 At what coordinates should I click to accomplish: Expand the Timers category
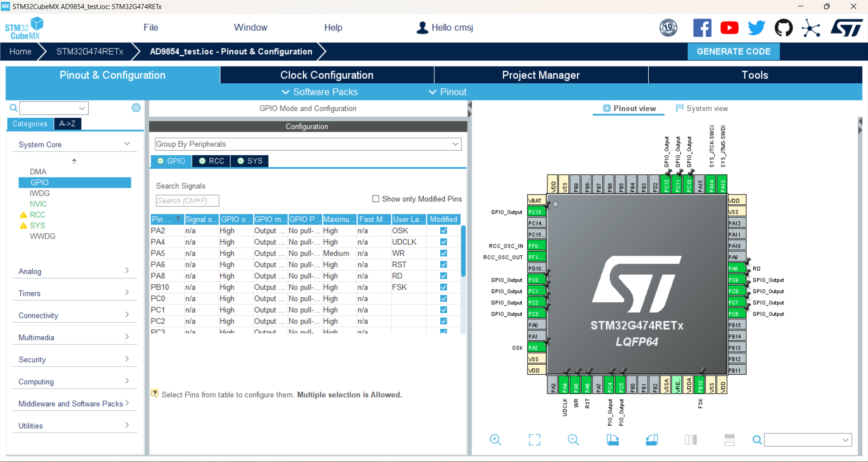click(75, 293)
